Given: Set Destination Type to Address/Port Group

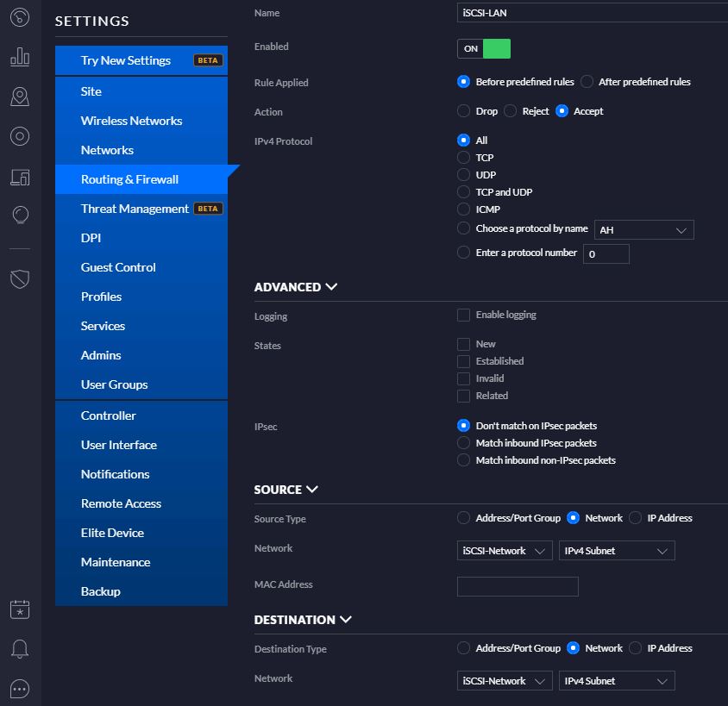Looking at the screenshot, I should pyautogui.click(x=463, y=648).
